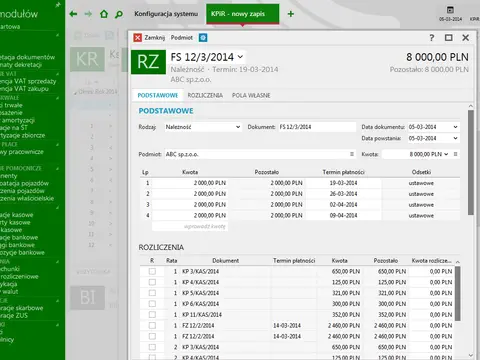Open the Data powstania date dropdown
Screen dimensions: 480x360
pos(455,138)
